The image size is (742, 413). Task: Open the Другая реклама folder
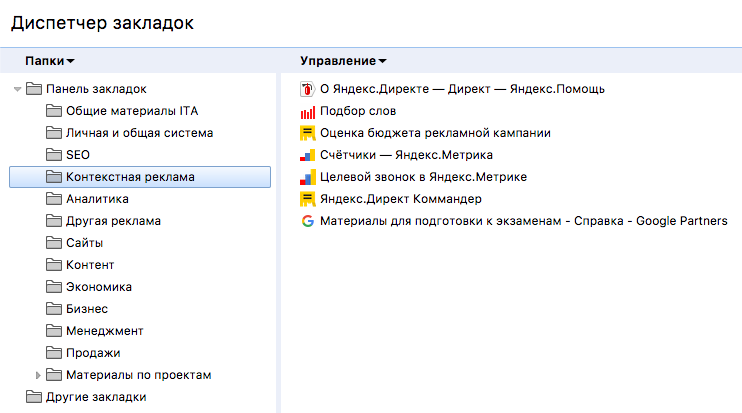(x=113, y=221)
